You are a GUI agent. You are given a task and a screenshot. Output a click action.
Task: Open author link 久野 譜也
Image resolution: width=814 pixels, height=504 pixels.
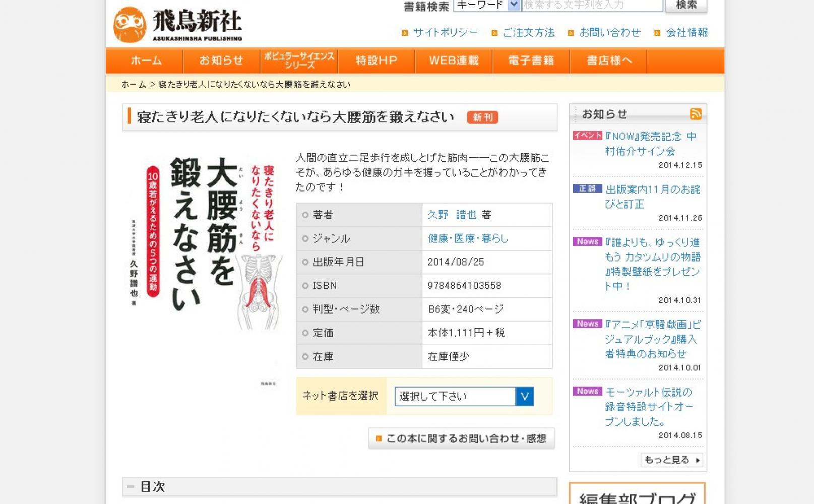point(452,215)
